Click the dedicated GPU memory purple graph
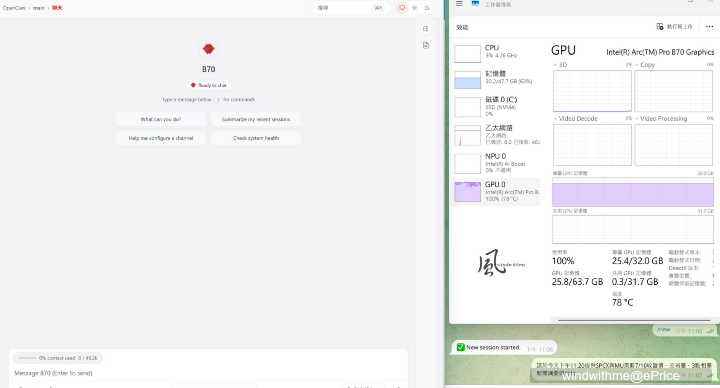This screenshot has height=388, width=720. point(633,192)
